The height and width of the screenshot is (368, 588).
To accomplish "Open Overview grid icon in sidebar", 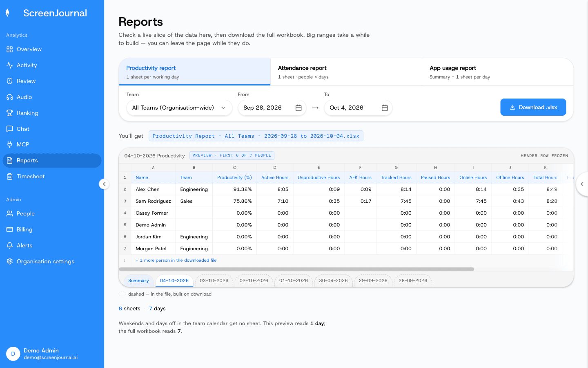I will tap(10, 49).
